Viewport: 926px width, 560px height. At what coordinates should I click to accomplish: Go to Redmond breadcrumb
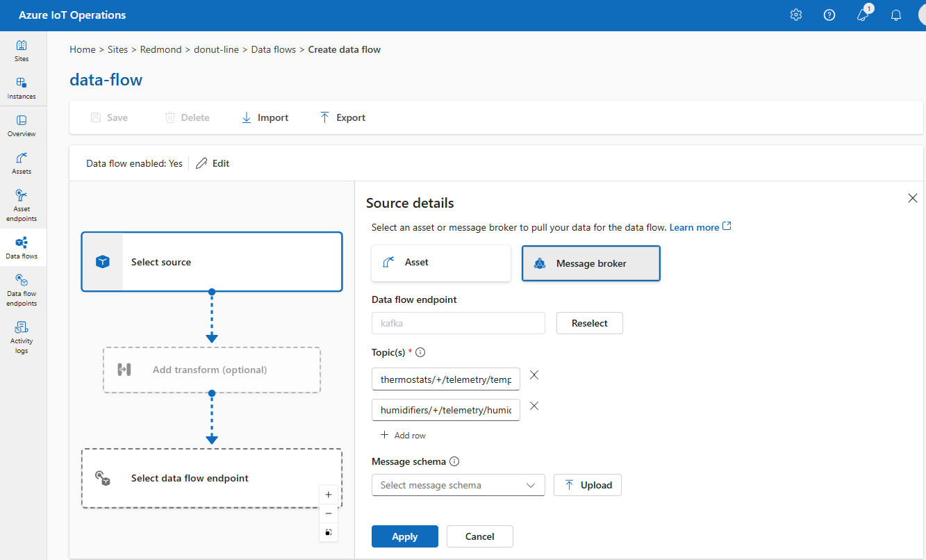tap(160, 49)
